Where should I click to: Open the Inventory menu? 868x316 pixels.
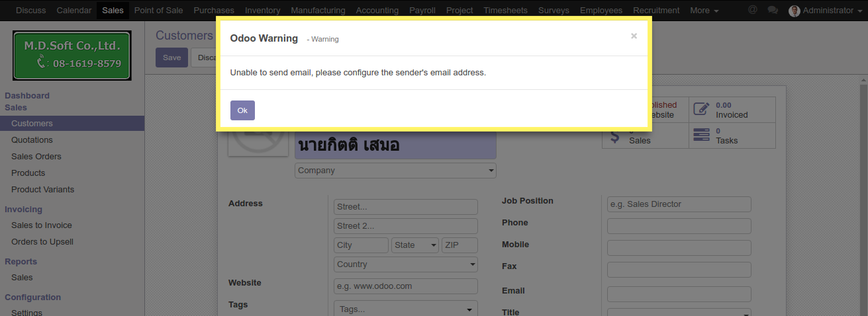click(x=262, y=11)
